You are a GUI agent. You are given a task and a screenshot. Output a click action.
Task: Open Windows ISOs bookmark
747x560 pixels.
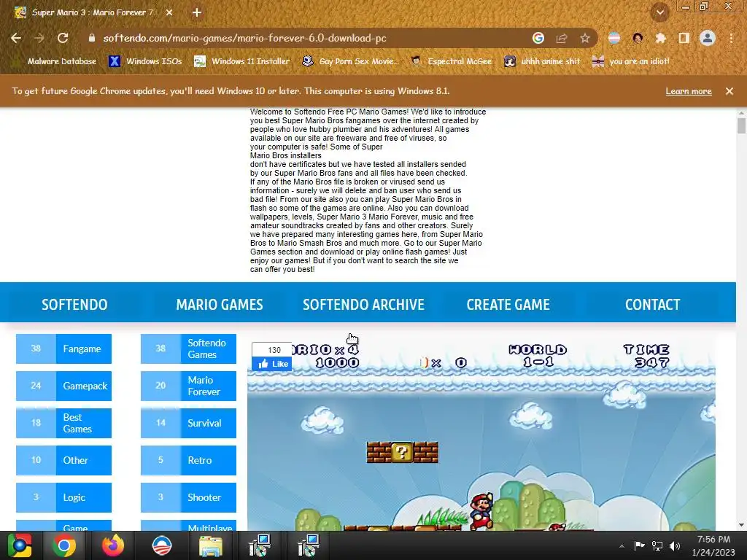146,61
